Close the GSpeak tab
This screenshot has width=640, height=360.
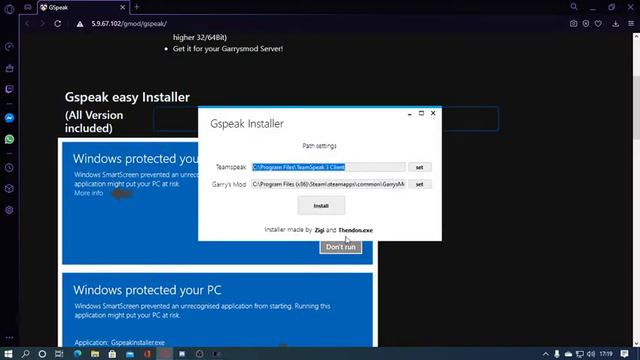click(122, 7)
